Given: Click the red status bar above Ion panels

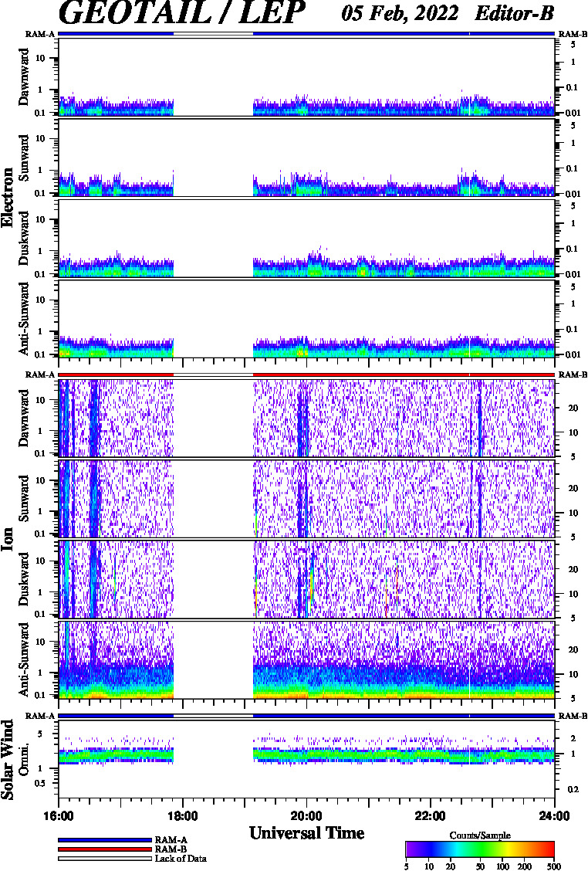Looking at the screenshot, I should click(x=306, y=375).
